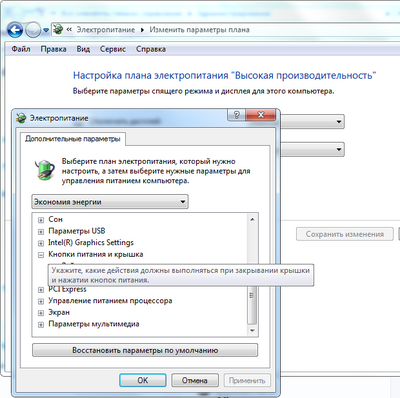Click the power options icon in address bar

58,30
